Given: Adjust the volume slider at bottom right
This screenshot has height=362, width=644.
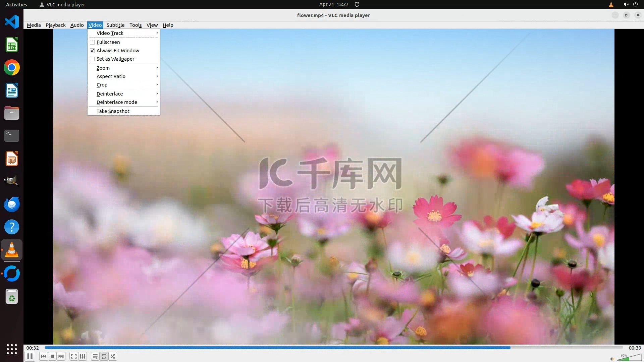Looking at the screenshot, I should [x=629, y=358].
